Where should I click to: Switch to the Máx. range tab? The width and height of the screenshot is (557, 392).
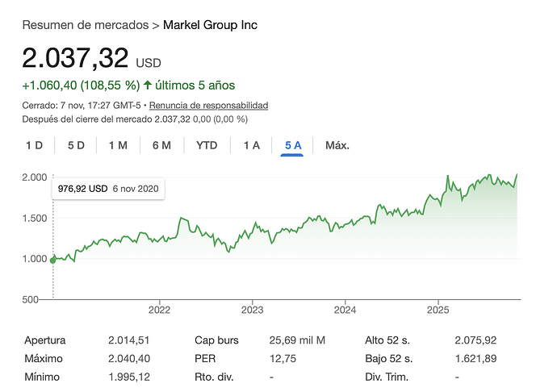tap(337, 145)
